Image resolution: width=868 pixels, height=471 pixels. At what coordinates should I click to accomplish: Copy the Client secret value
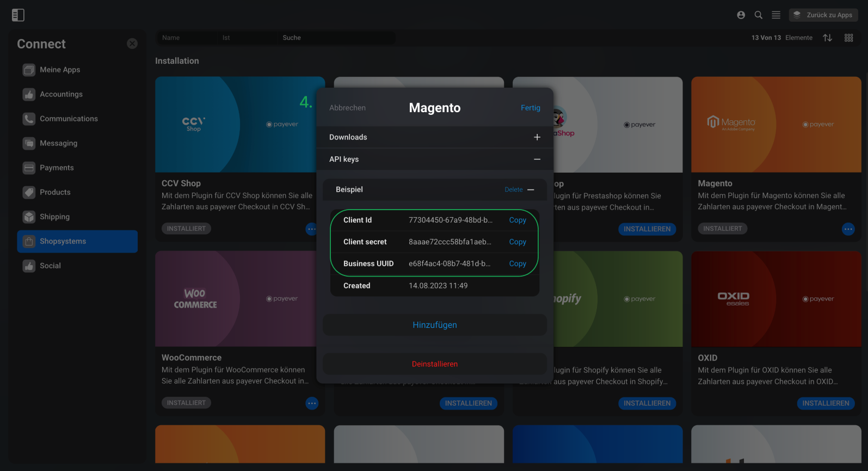(x=518, y=242)
